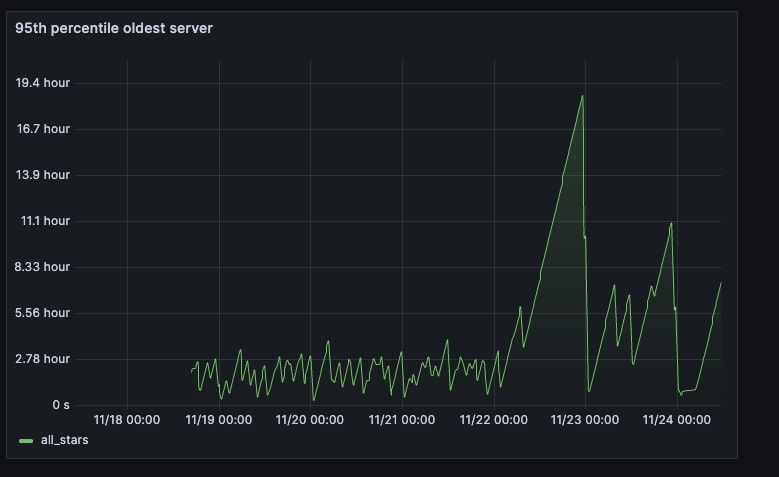Click the highest peak just before 11/23
This screenshot has height=477, width=779.
582,96
